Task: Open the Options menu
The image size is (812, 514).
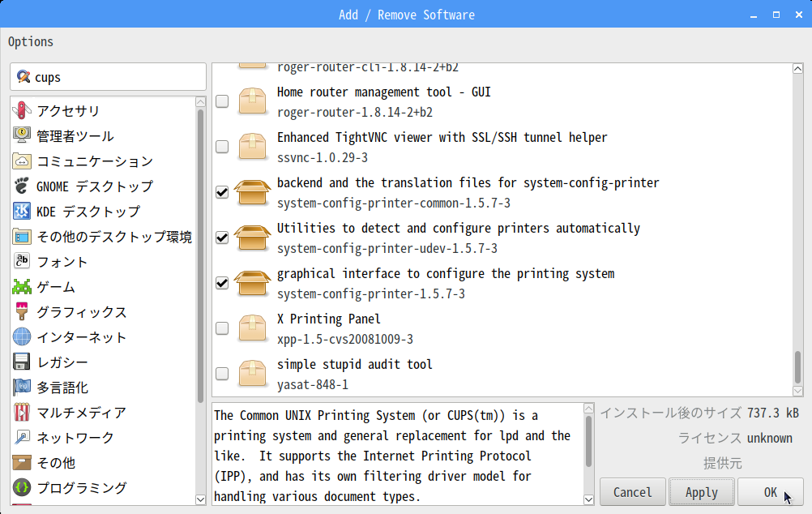Action: click(x=31, y=42)
